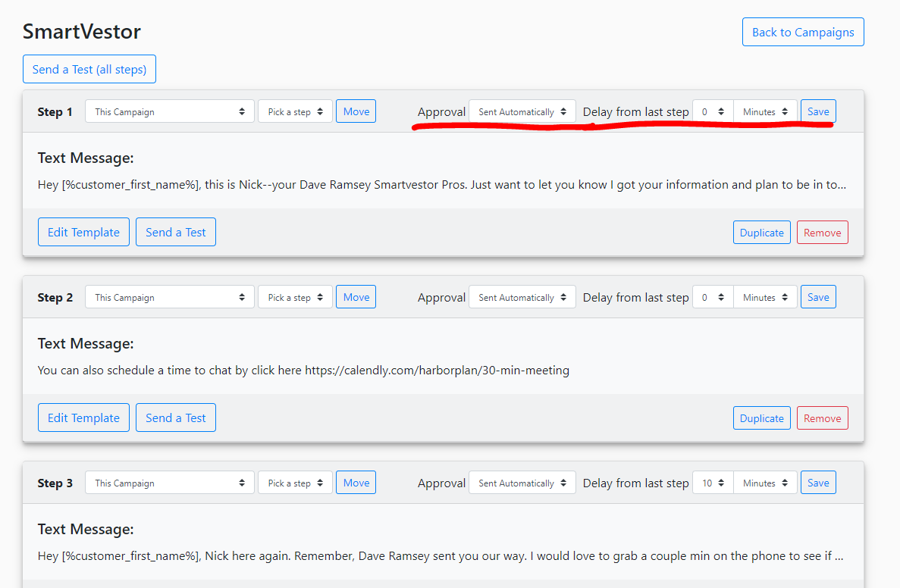Duplicate Step 2
Screen dimensions: 900x588
[762, 418]
